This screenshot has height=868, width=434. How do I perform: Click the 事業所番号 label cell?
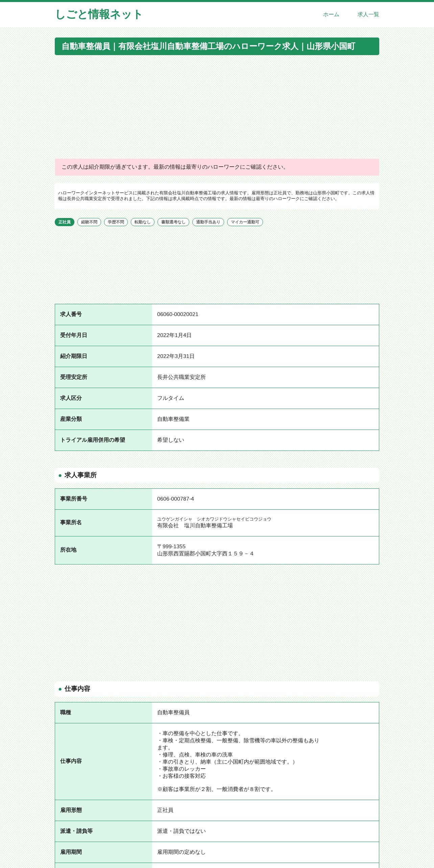pos(103,499)
